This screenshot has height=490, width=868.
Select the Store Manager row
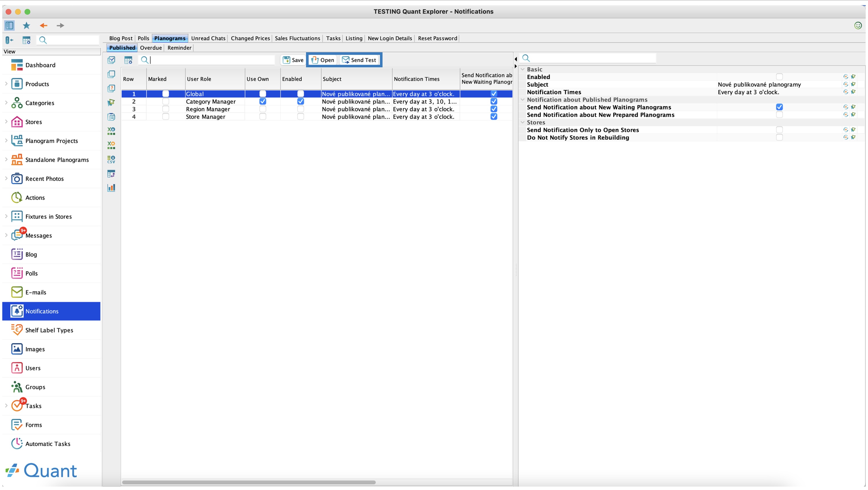point(317,117)
